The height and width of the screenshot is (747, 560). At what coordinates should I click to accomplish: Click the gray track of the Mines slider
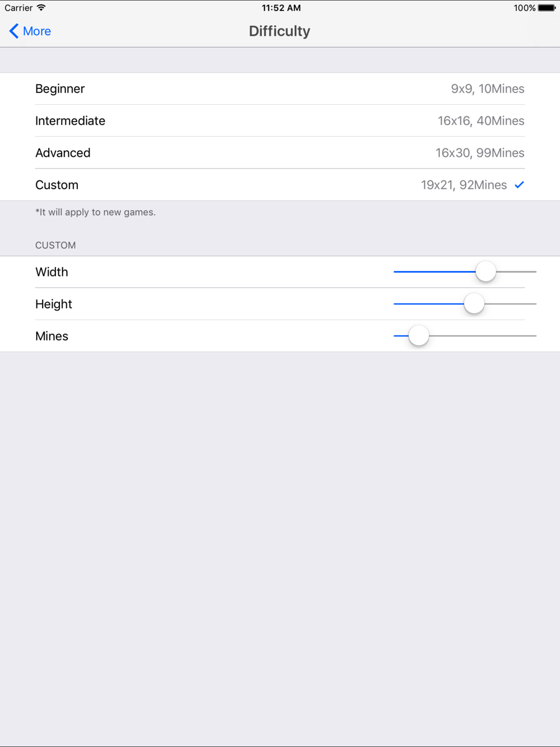click(x=482, y=336)
